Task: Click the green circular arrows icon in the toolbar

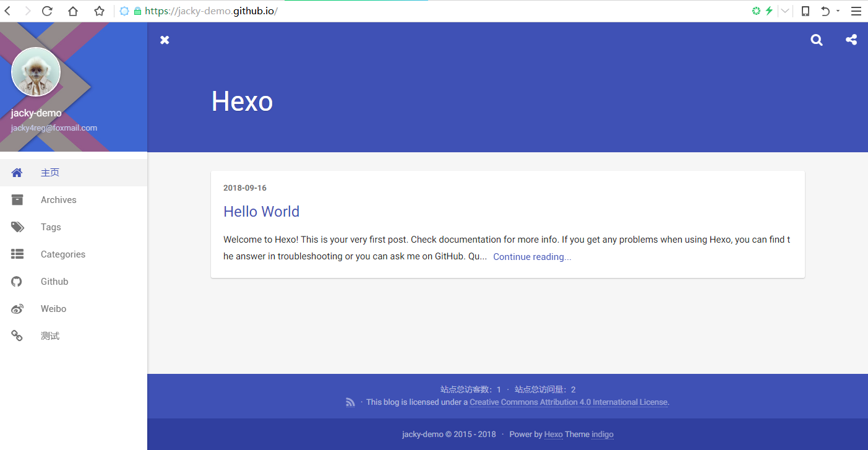Action: click(x=756, y=11)
